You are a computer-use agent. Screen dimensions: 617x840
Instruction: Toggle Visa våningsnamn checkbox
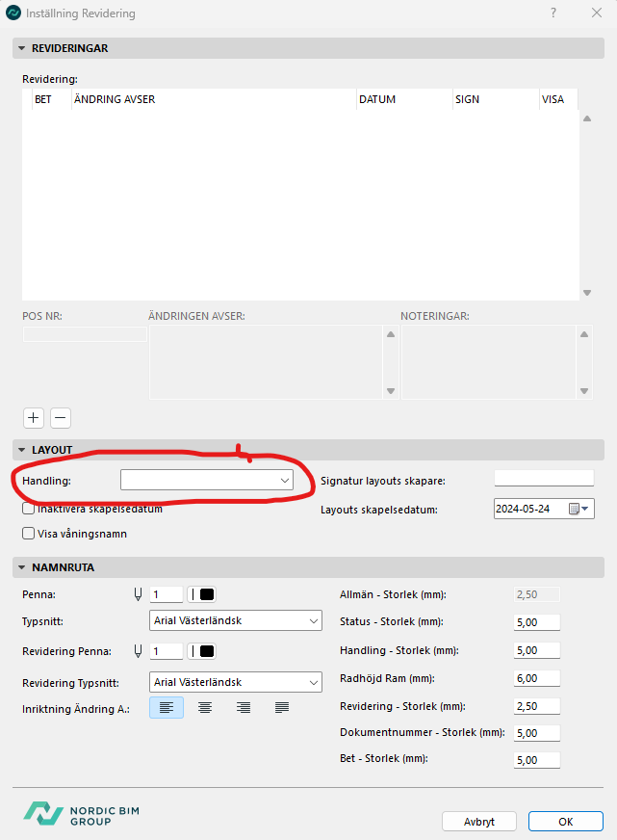pyautogui.click(x=29, y=533)
